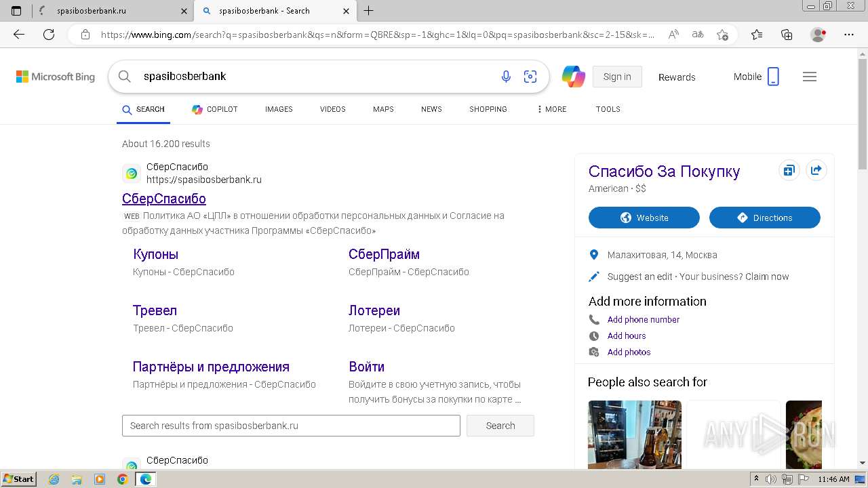Open the Read aloud icon in the address bar
This screenshot has width=868, height=488.
(x=673, y=35)
